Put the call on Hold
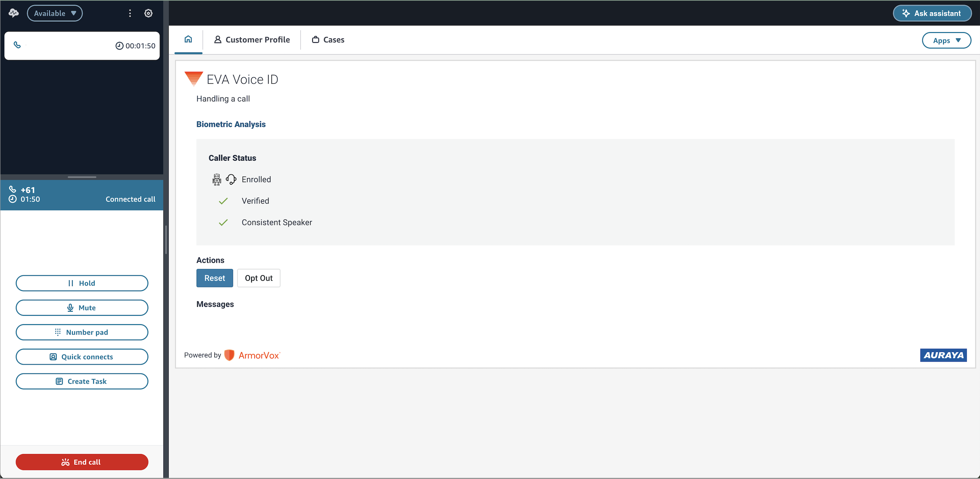Viewport: 980px width, 479px height. point(82,283)
